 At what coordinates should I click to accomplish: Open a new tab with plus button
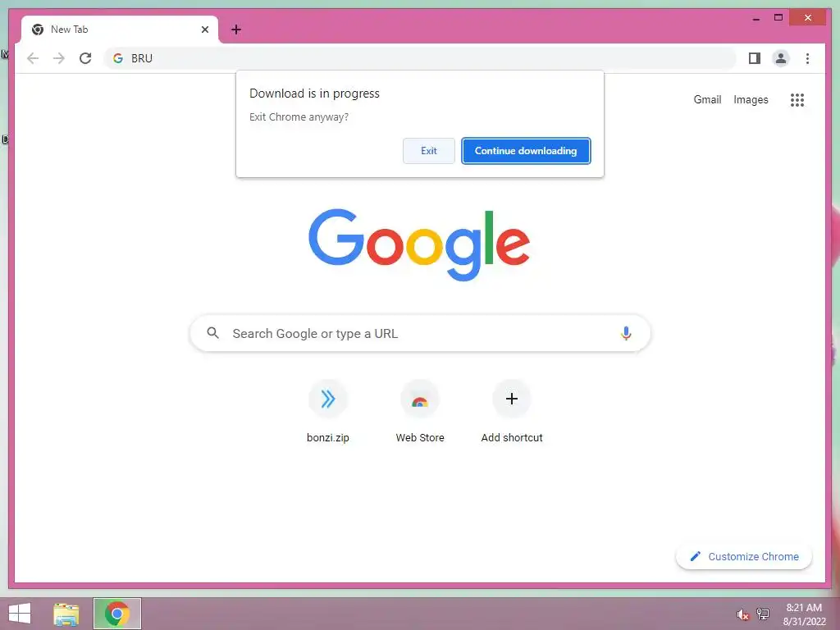(x=236, y=30)
